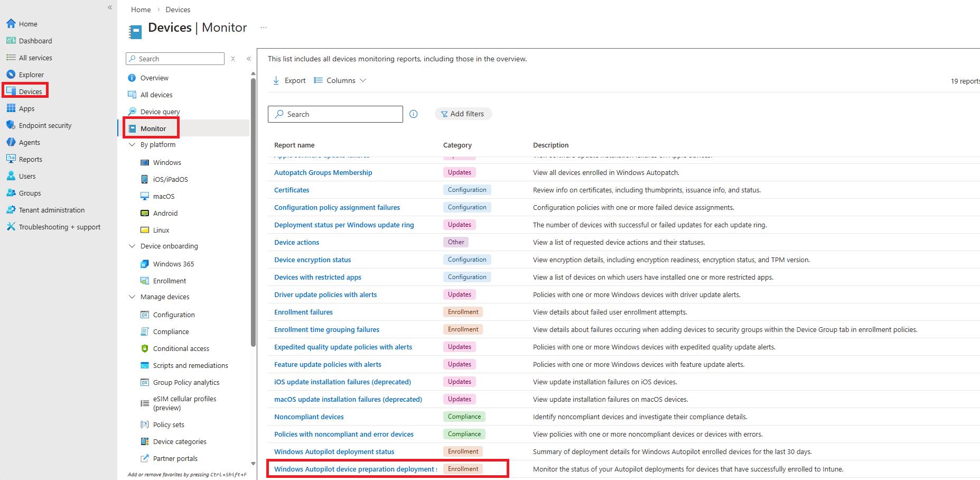980x480 pixels.
Task: Click the Home icon in left navigation
Action: [11, 24]
